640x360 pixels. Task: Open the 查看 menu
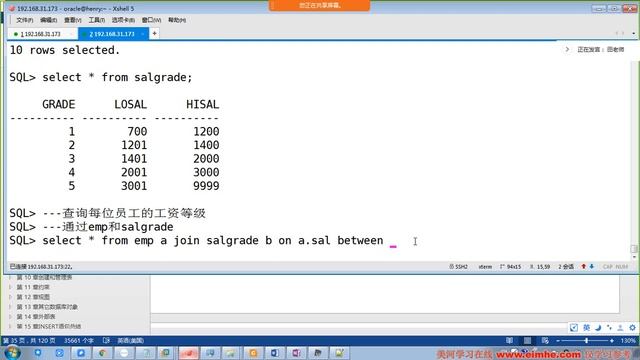tap(72, 20)
